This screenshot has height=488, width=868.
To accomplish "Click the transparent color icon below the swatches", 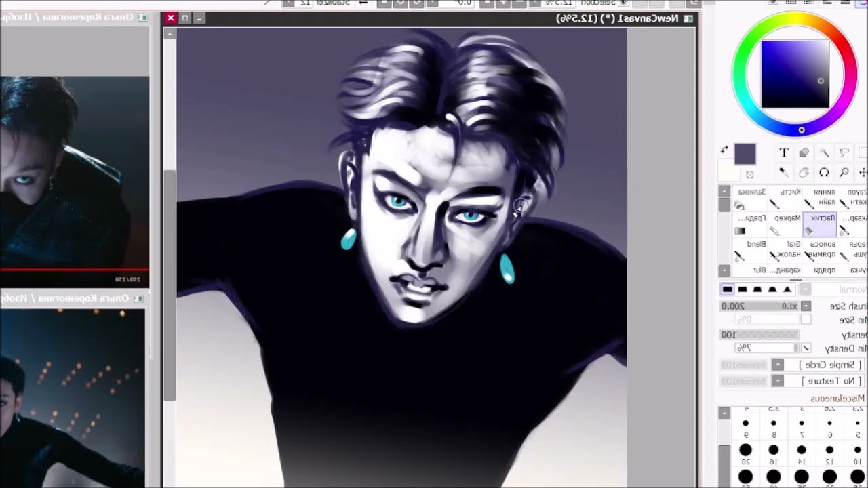I will (750, 175).
